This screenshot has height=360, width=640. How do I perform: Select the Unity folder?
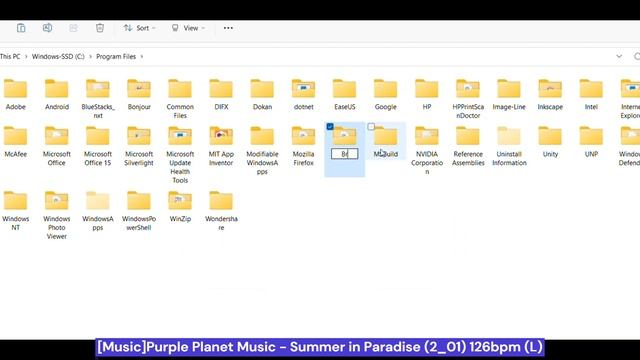pyautogui.click(x=550, y=142)
